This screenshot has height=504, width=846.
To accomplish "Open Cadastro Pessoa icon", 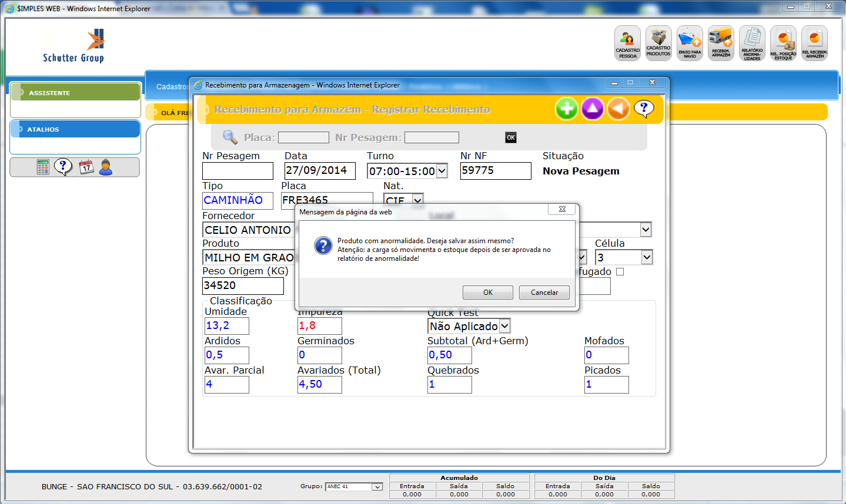I will (x=627, y=43).
